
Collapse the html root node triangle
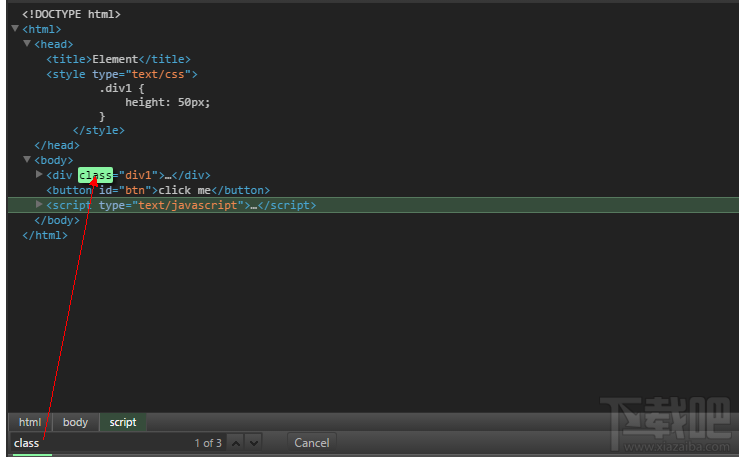point(16,29)
